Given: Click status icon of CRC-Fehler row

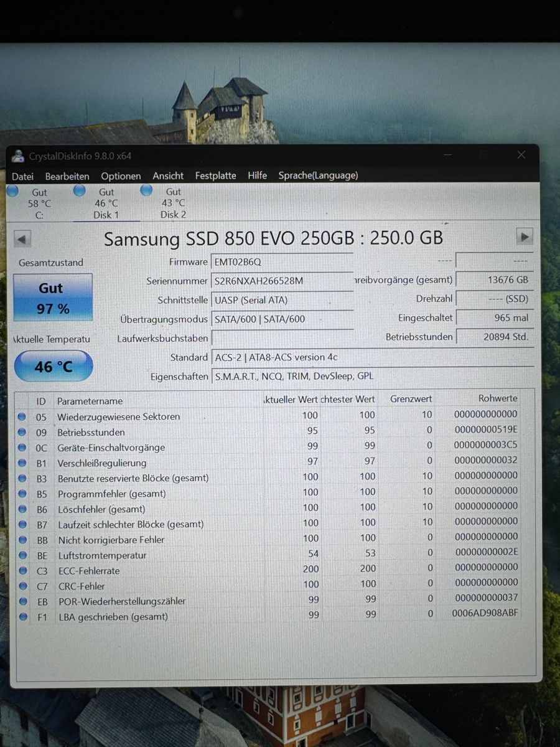Looking at the screenshot, I should coord(22,586).
